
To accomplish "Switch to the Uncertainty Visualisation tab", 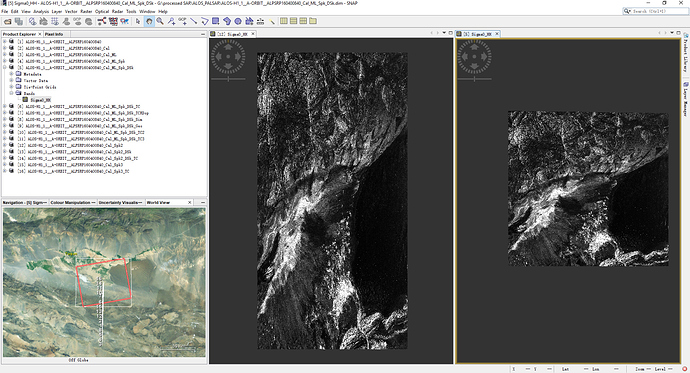I will 120,202.
